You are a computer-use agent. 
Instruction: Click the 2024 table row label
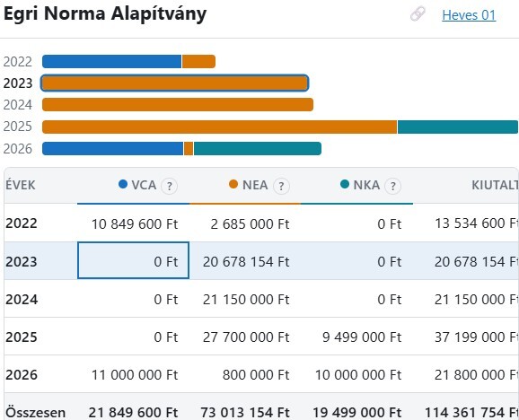(x=22, y=299)
